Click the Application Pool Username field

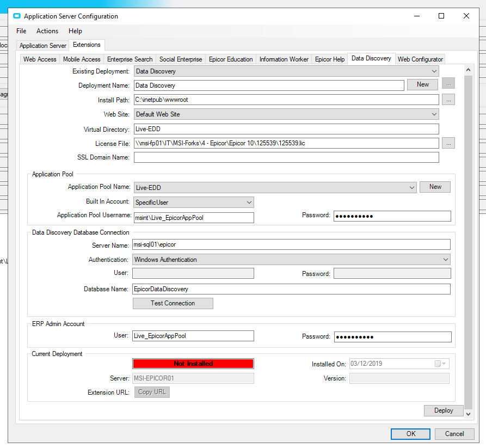tap(194, 218)
